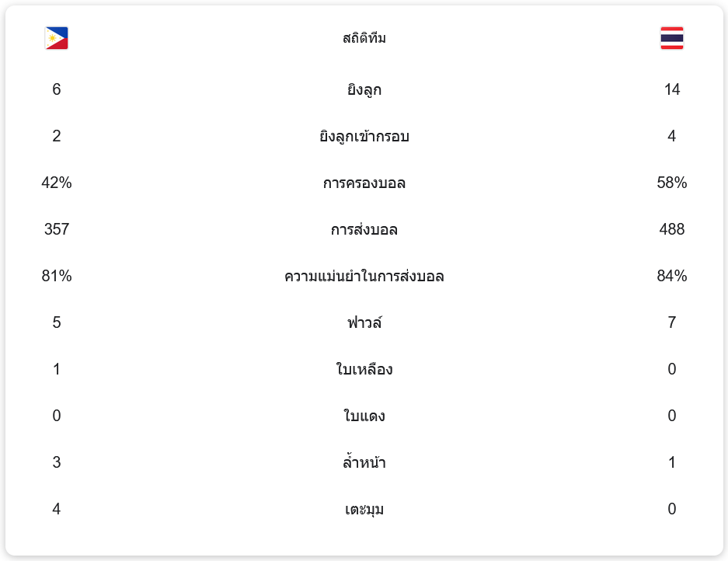Click the Philippines flag icon

pos(57,38)
